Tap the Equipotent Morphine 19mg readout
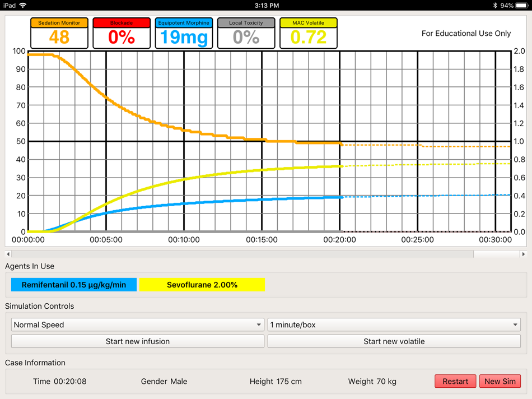 pyautogui.click(x=184, y=33)
